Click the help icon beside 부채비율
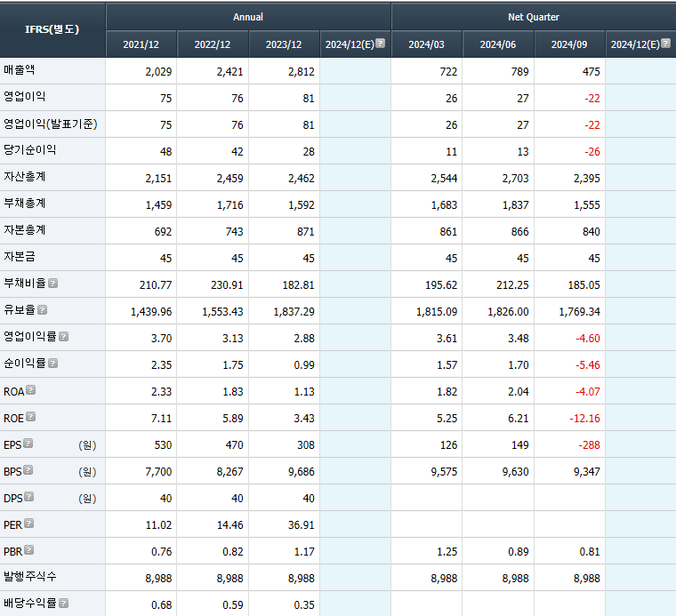Viewport: 676px width, 616px height. (52, 283)
